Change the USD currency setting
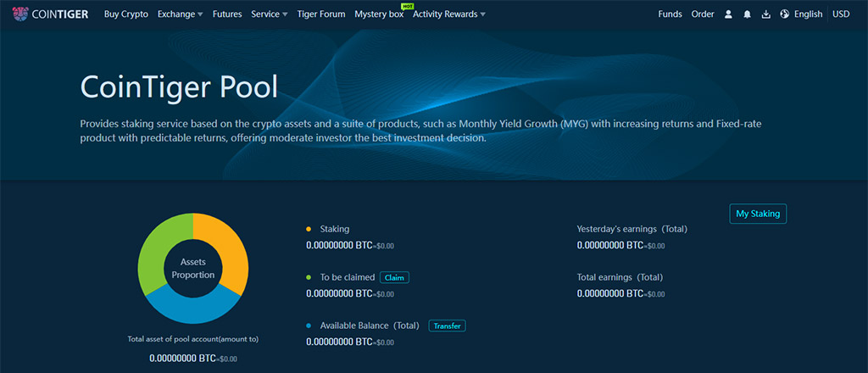Viewport: 868px width, 373px height. [x=841, y=14]
